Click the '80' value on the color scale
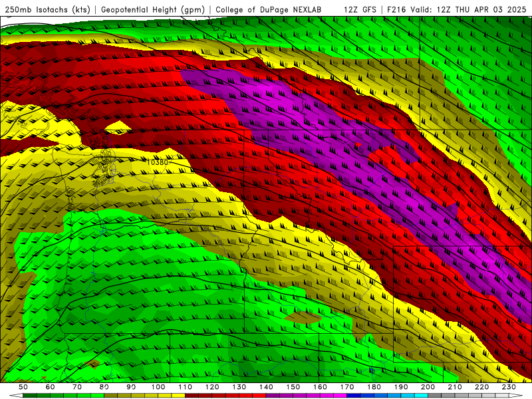This screenshot has height=399, width=532. 104,387
